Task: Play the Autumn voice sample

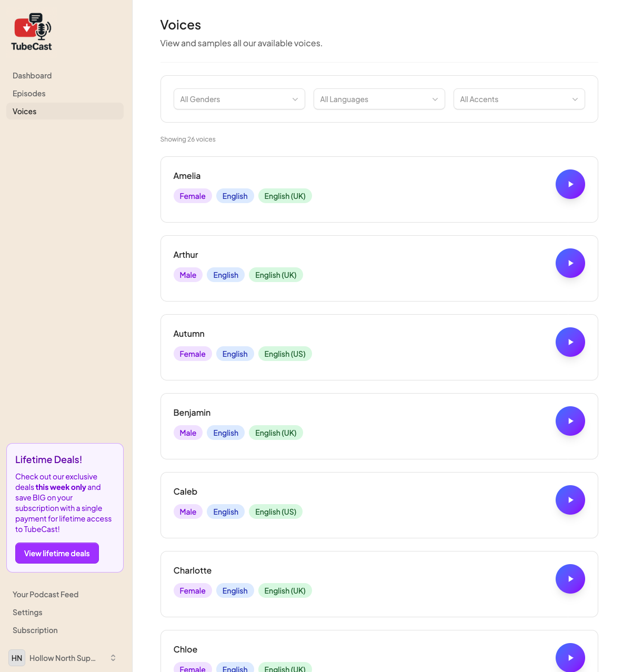Action: (570, 342)
